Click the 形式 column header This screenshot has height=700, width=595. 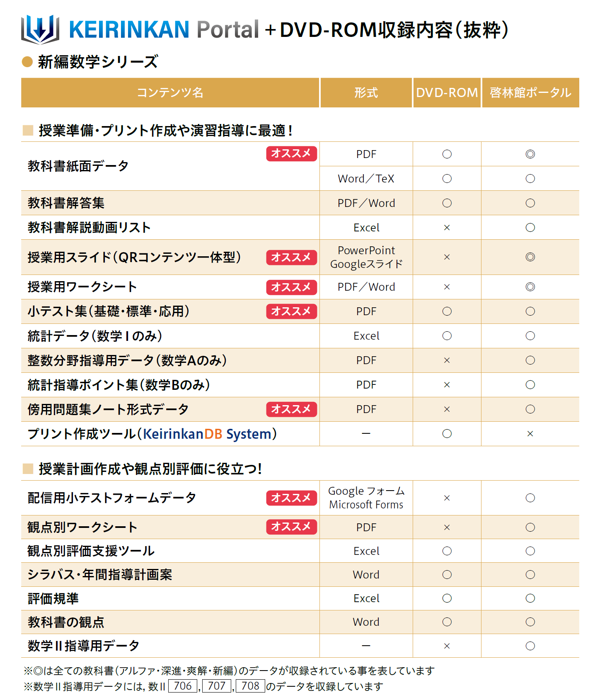(366, 92)
